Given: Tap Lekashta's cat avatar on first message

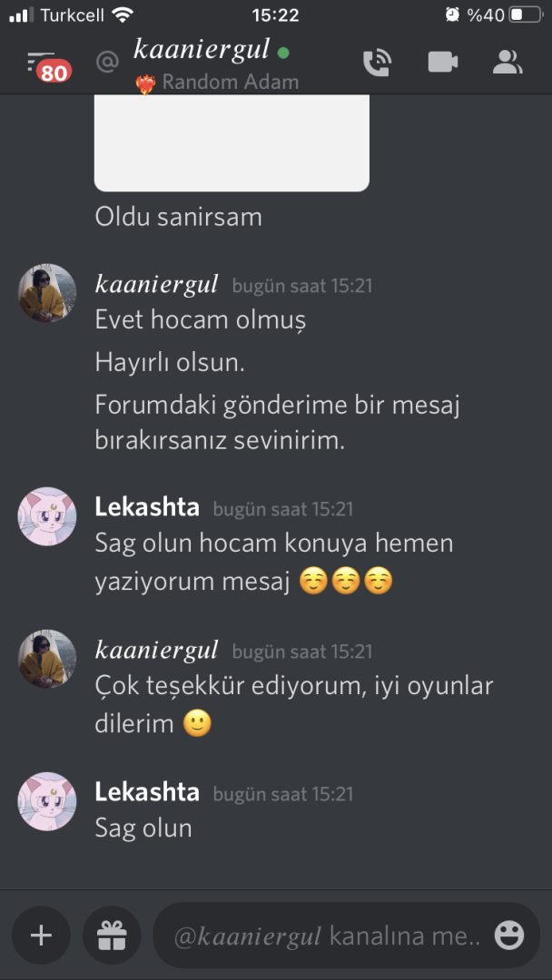Looking at the screenshot, I should point(47,516).
